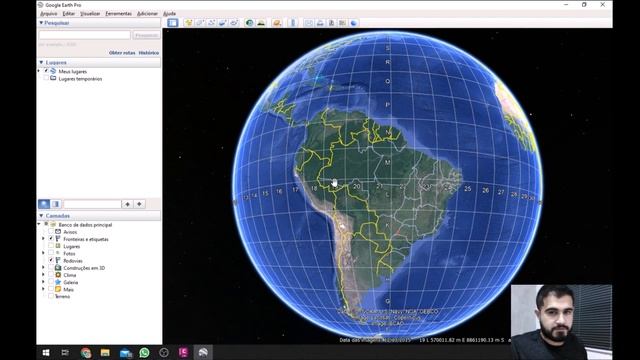640x360 pixels.
Task: Click the Obter rotas link
Action: [122, 53]
